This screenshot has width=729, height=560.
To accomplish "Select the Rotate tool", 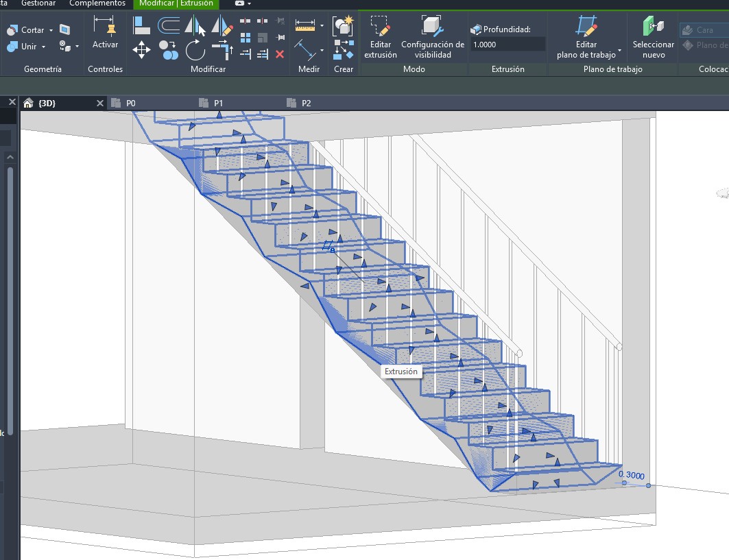I will tap(195, 50).
